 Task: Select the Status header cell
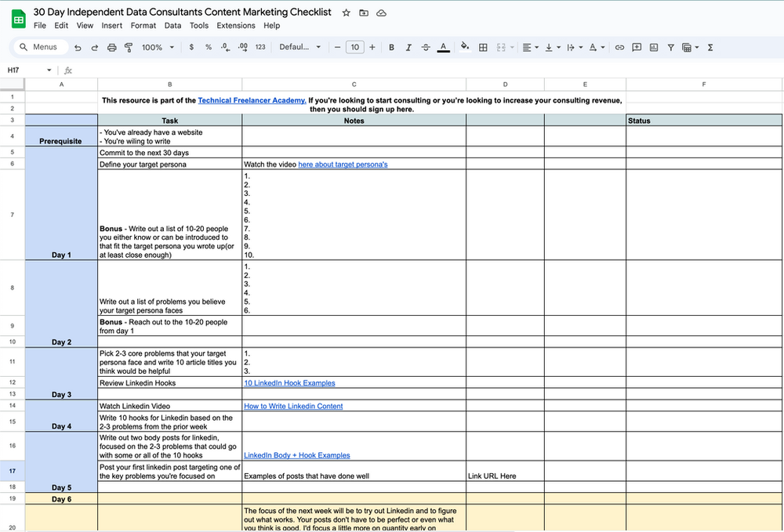click(703, 121)
